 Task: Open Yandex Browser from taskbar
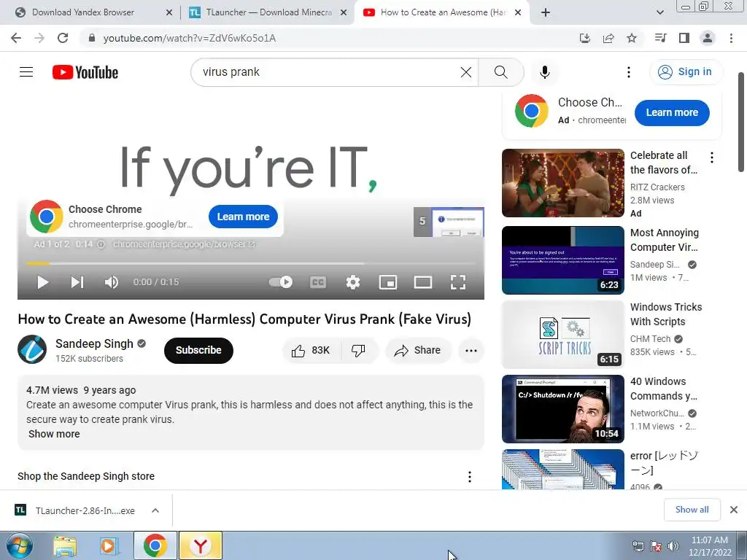click(x=200, y=545)
